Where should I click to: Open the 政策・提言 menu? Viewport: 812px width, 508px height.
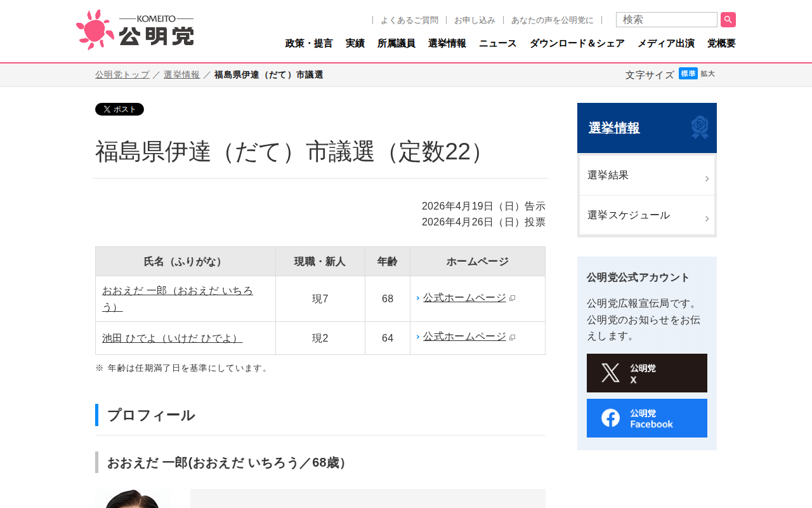coord(309,43)
